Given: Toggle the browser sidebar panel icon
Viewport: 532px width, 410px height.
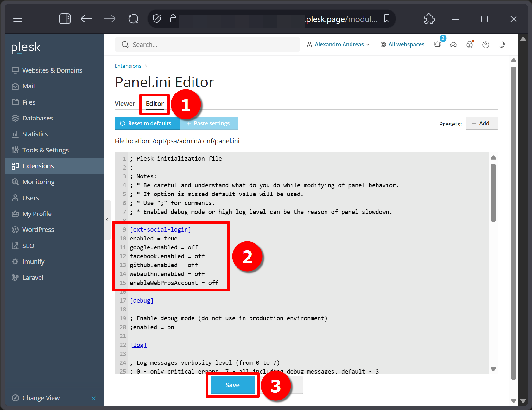Looking at the screenshot, I should pyautogui.click(x=65, y=19).
